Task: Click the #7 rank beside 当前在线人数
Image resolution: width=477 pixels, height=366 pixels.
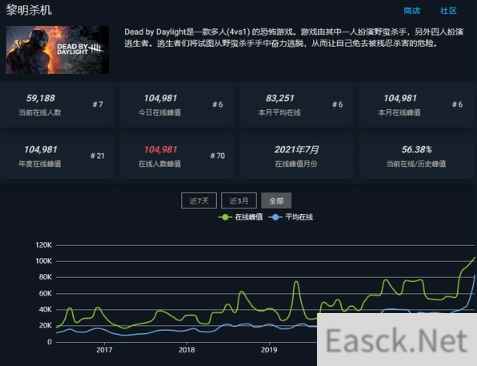Action: coord(98,105)
